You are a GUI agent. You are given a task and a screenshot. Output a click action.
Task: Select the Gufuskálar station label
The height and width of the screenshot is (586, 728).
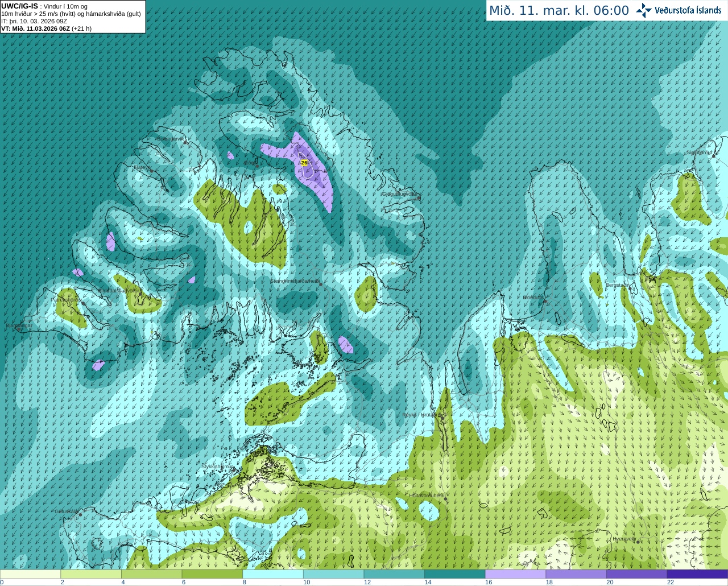pyautogui.click(x=66, y=511)
